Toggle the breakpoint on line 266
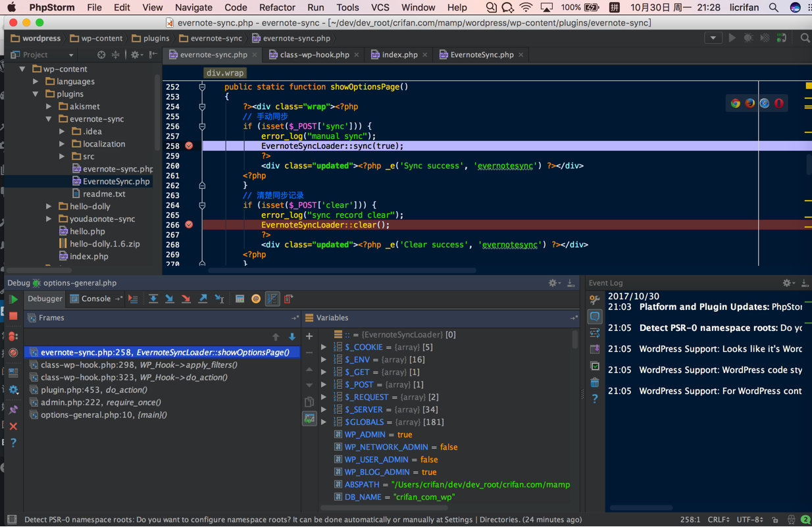This screenshot has height=527, width=812. pyautogui.click(x=189, y=225)
